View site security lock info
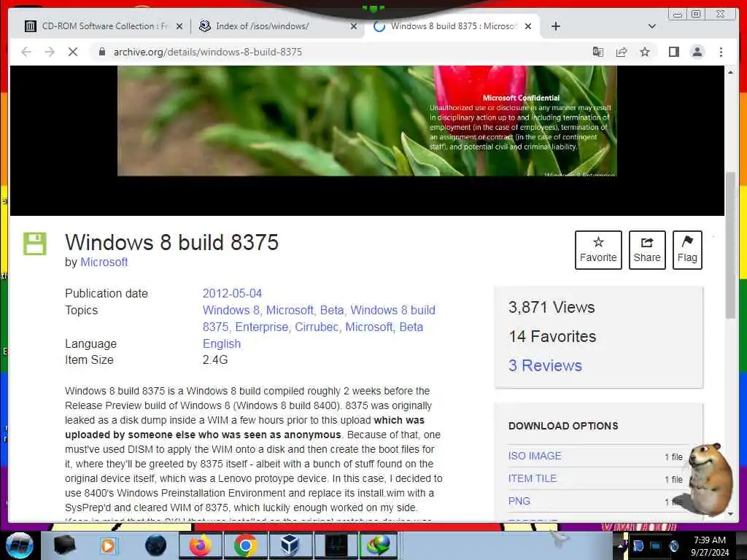747x560 pixels. (x=101, y=52)
